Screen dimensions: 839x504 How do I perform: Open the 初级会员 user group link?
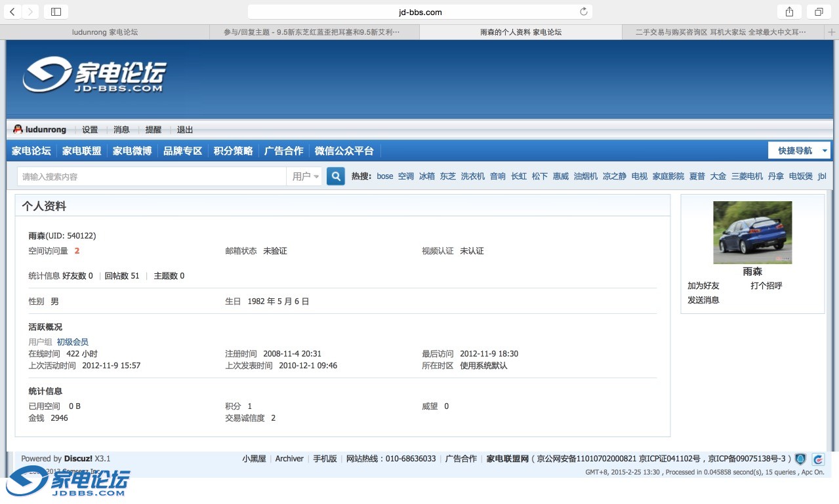[x=72, y=341]
